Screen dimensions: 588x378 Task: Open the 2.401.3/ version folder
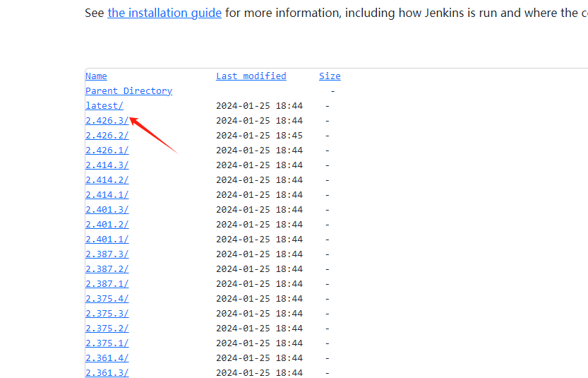tap(107, 209)
